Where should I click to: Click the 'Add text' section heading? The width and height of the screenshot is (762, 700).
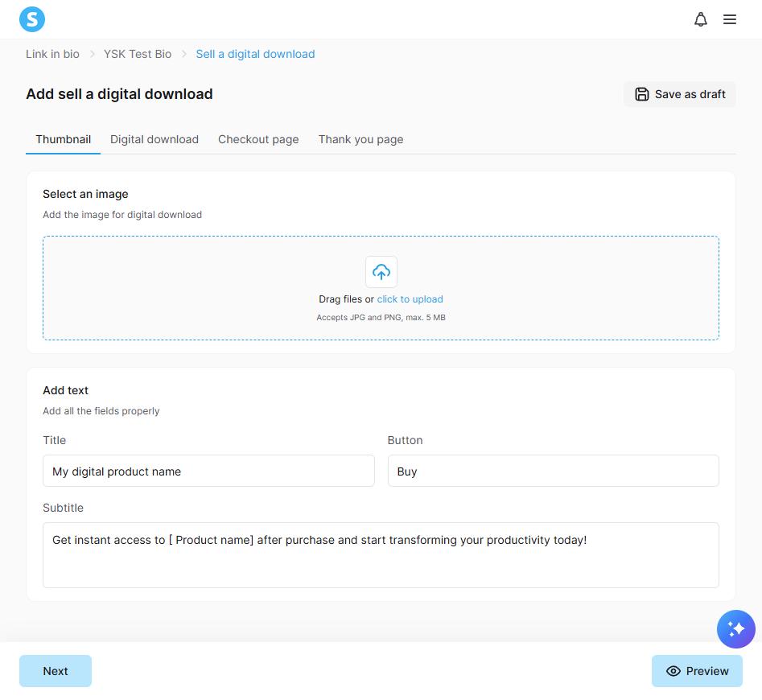(66, 390)
